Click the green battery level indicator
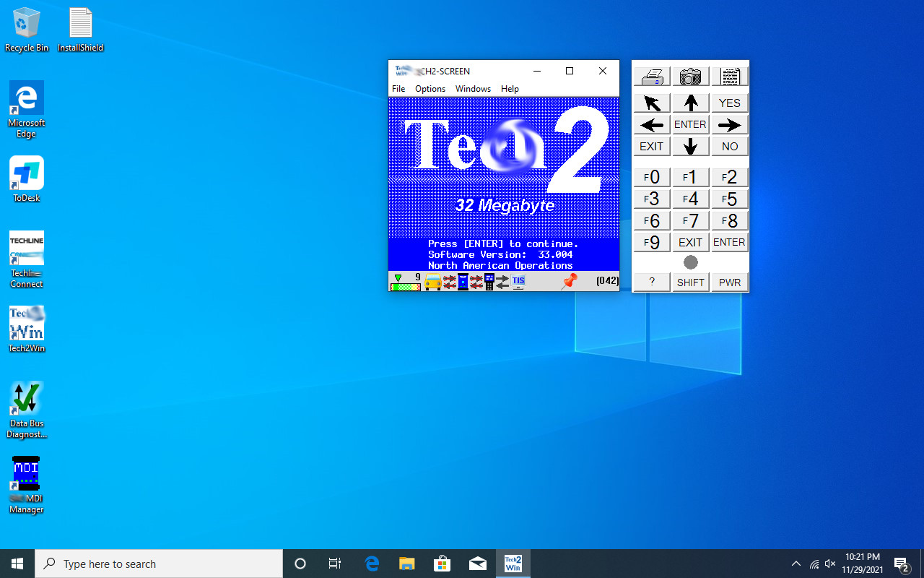Viewport: 924px width, 578px height. click(x=404, y=283)
